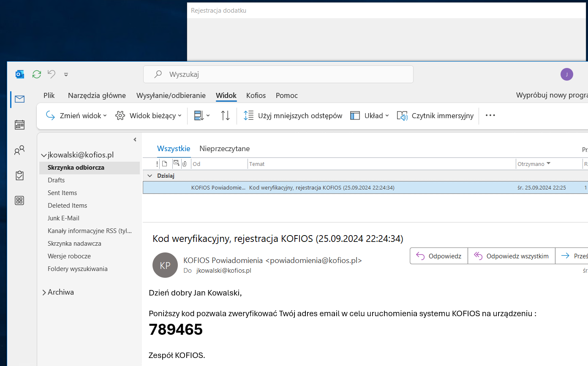Click the Outlook logo icon in title bar
The width and height of the screenshot is (588, 366).
(19, 74)
